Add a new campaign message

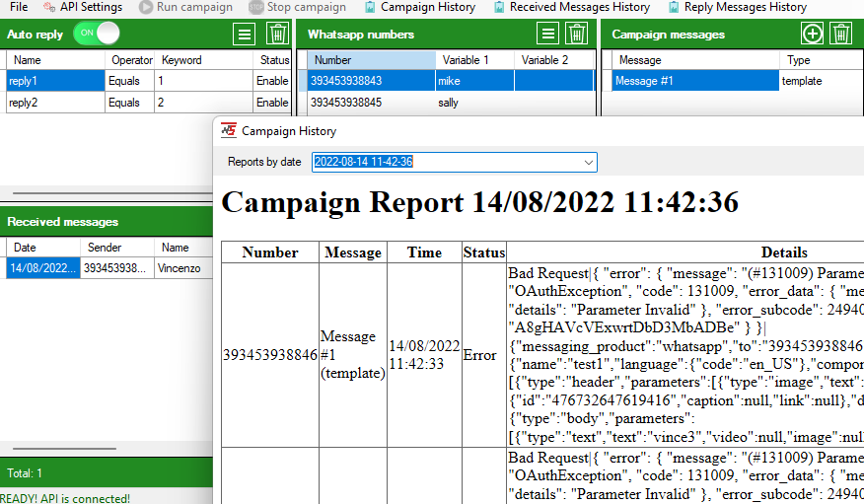pyautogui.click(x=812, y=35)
